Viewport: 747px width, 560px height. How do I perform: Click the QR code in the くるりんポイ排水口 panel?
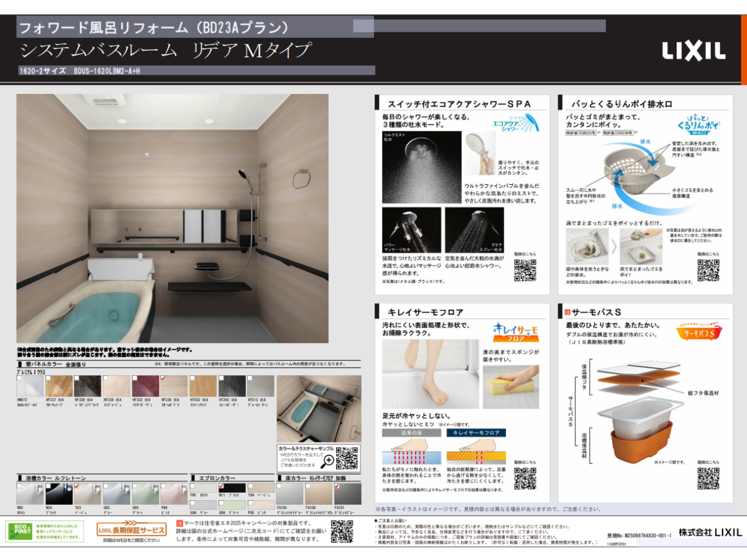tap(708, 271)
